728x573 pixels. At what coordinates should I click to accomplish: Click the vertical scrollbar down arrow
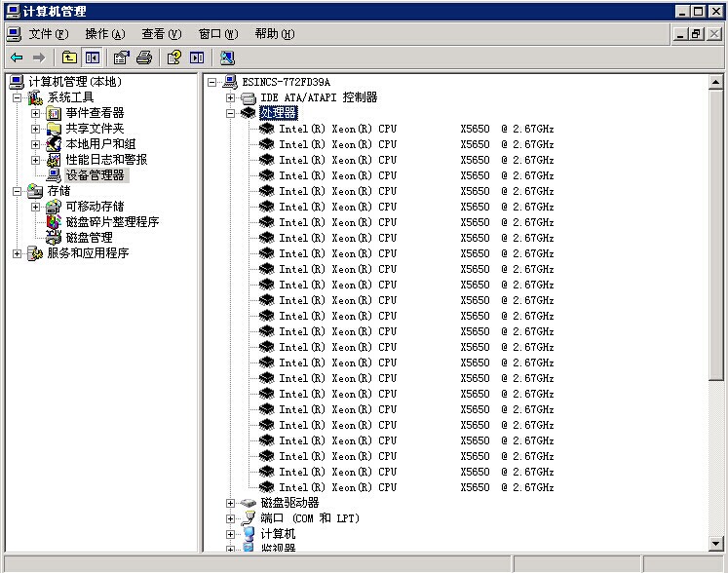point(716,544)
